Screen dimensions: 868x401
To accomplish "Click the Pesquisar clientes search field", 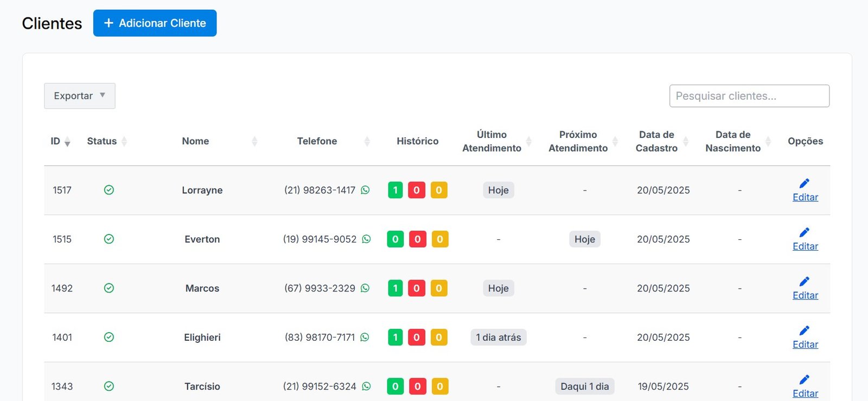I will [x=749, y=96].
